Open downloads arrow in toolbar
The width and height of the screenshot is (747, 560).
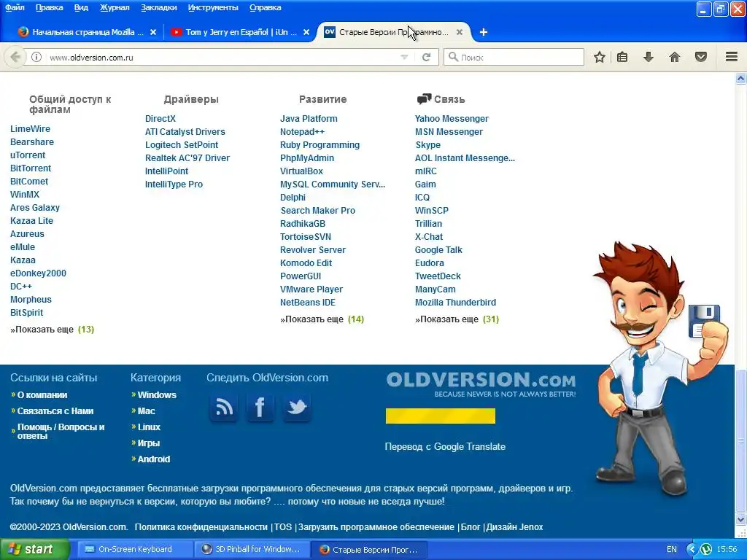click(649, 57)
